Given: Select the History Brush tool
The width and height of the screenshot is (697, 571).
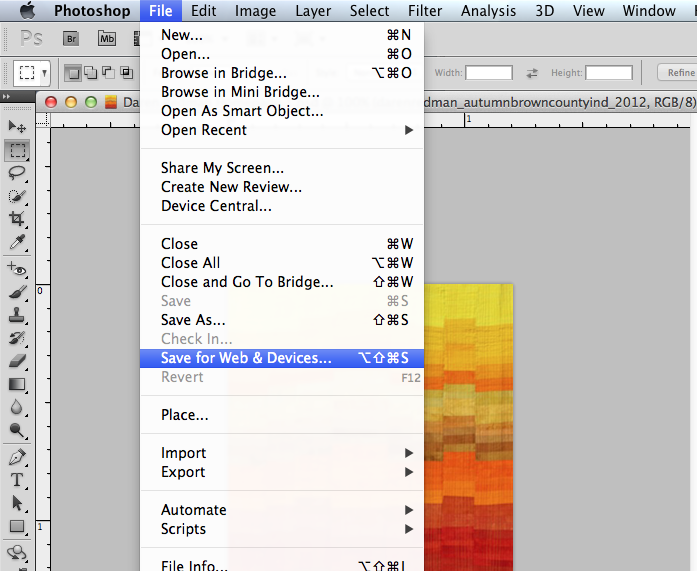Looking at the screenshot, I should (x=17, y=338).
